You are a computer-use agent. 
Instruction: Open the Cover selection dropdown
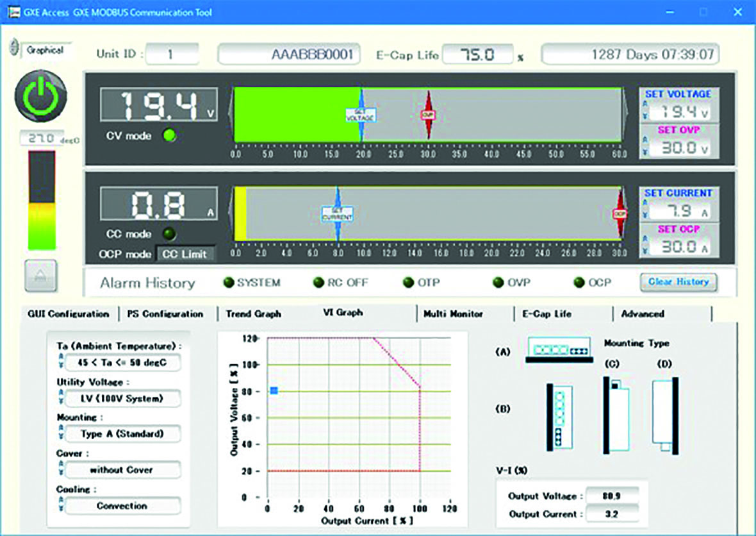click(122, 469)
